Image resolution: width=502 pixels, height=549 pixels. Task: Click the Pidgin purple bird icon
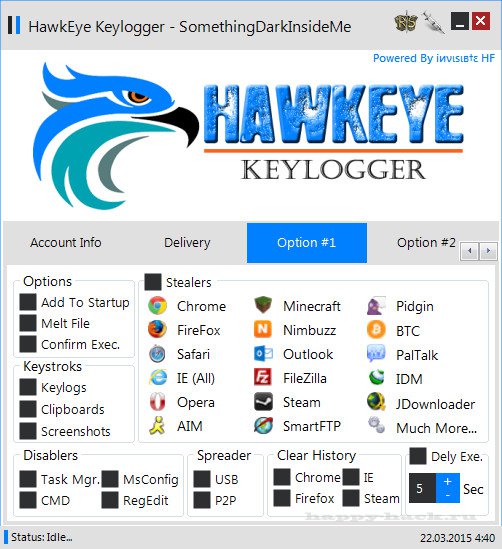click(x=376, y=306)
